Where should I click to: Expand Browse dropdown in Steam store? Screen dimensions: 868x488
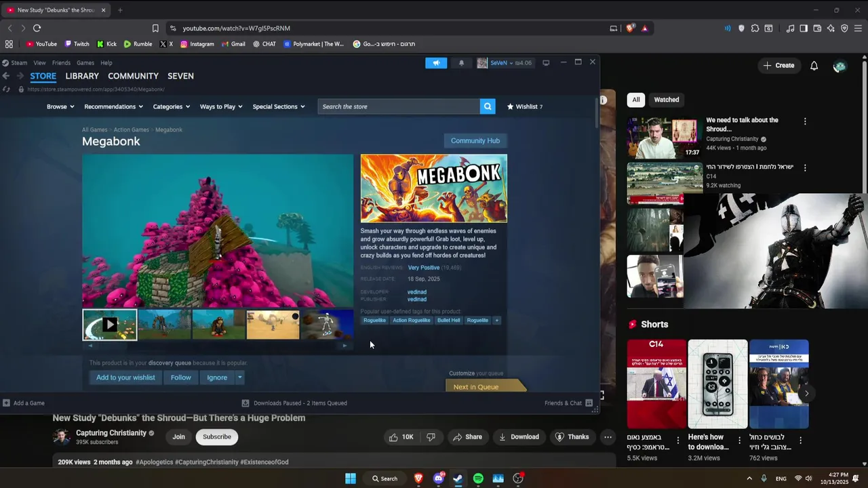click(61, 106)
